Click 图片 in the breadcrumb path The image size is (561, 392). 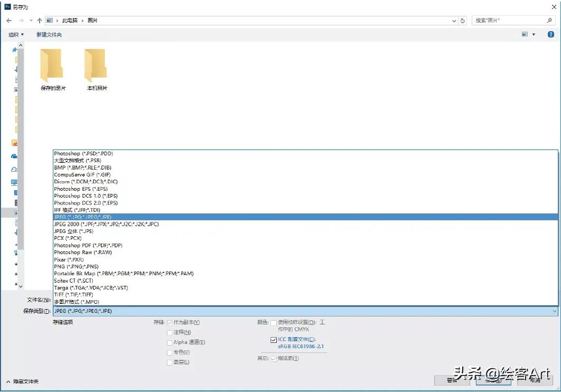(x=92, y=21)
